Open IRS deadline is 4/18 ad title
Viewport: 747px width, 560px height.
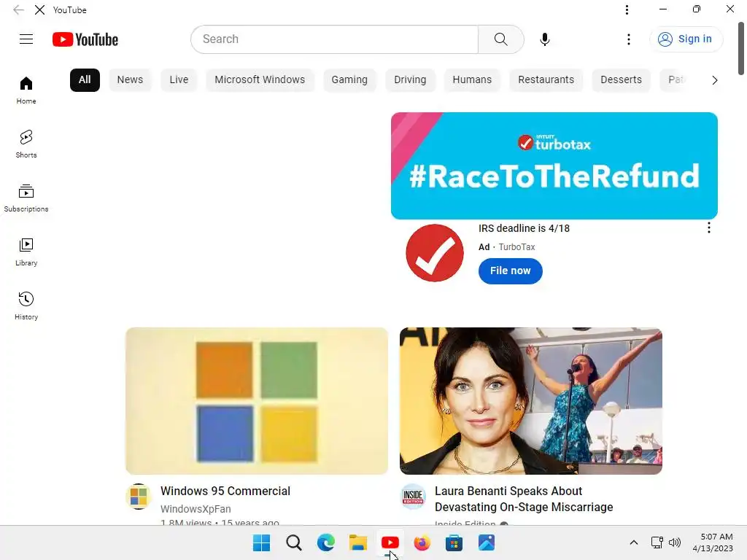524,228
